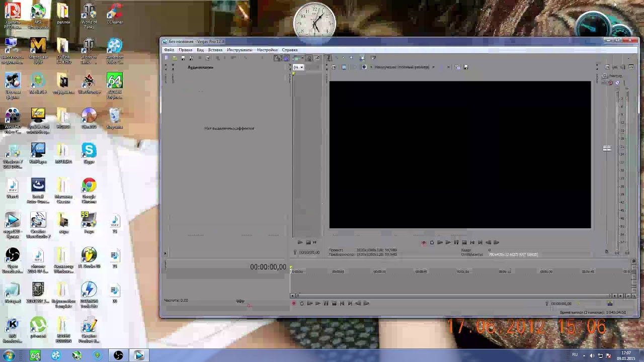Image resolution: width=644 pixels, height=362 pixels.
Task: Open project video properties in preview toolbar
Action: (x=333, y=67)
